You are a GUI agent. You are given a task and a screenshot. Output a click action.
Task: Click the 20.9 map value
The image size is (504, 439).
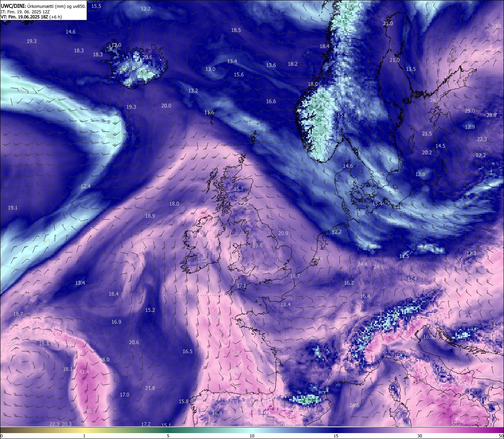click(283, 233)
